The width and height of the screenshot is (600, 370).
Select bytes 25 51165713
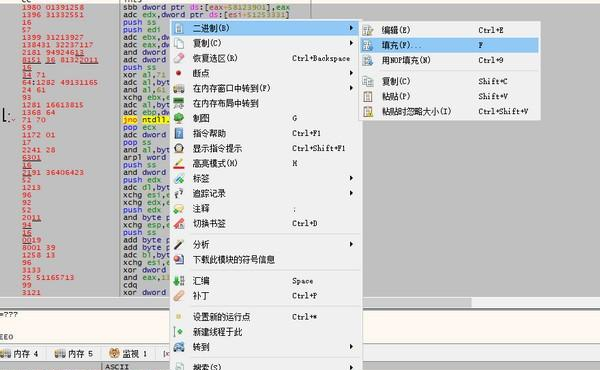coord(48,277)
